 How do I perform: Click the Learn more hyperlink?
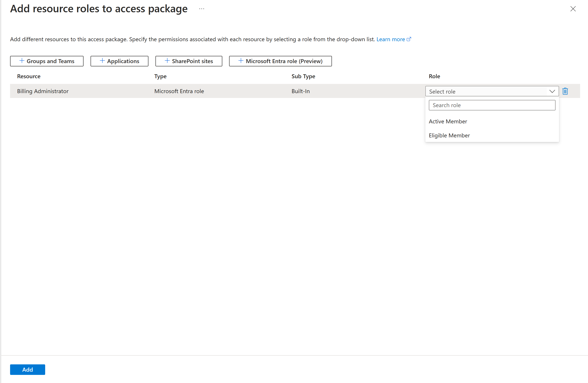click(391, 39)
